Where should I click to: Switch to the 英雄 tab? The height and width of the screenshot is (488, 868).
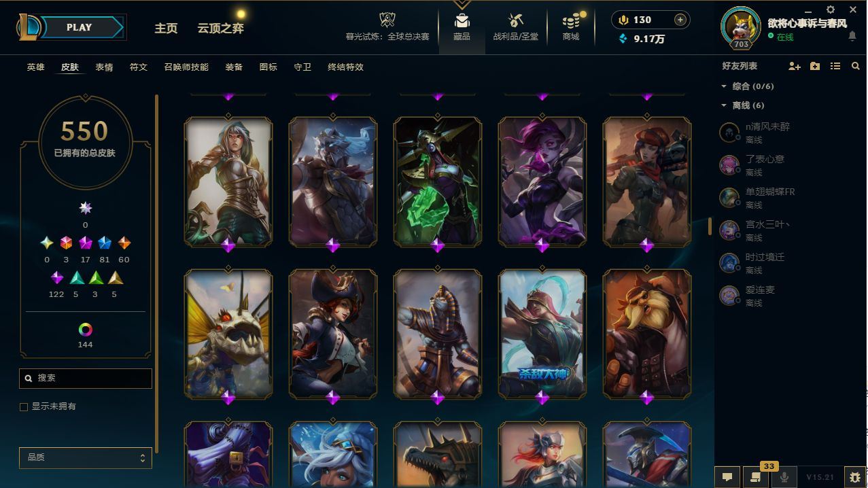(36, 67)
